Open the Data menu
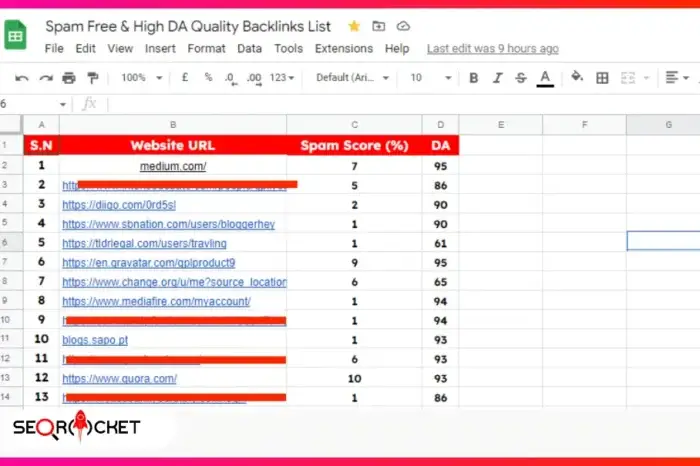 250,49
